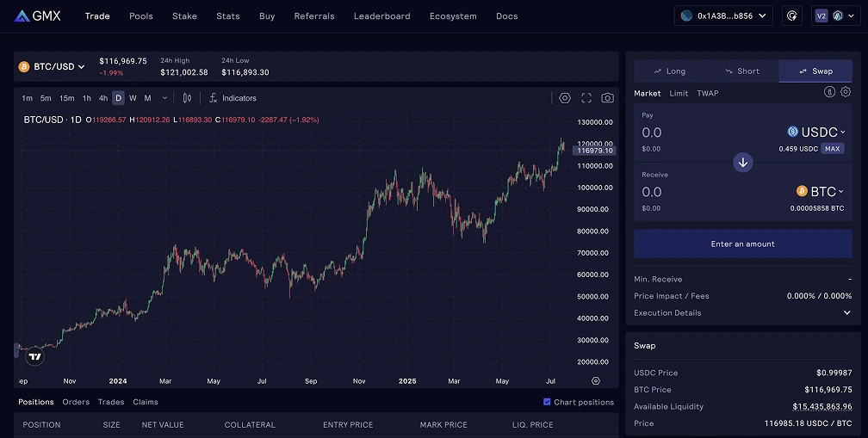This screenshot has height=438, width=868.
Task: Open wallet address 0x1A3B...b856 dropdown
Action: 723,16
